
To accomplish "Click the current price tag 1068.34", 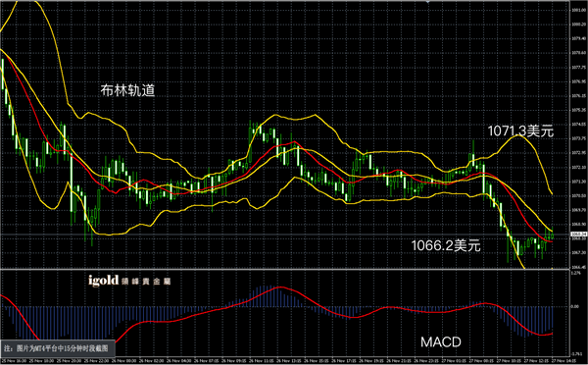I will (x=578, y=234).
